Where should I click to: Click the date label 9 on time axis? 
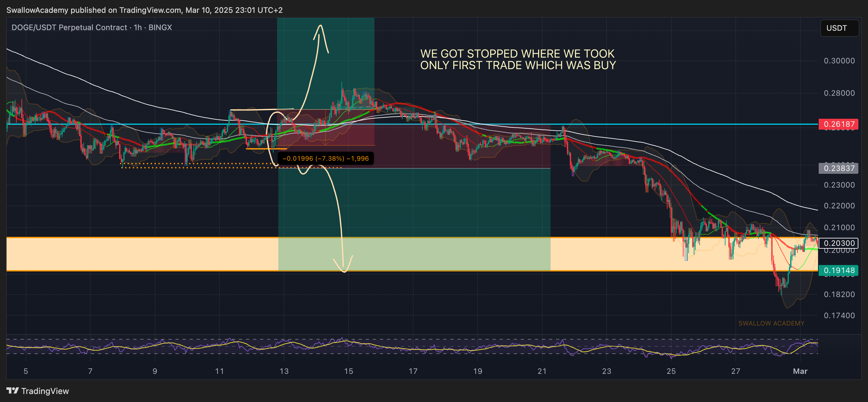[155, 371]
